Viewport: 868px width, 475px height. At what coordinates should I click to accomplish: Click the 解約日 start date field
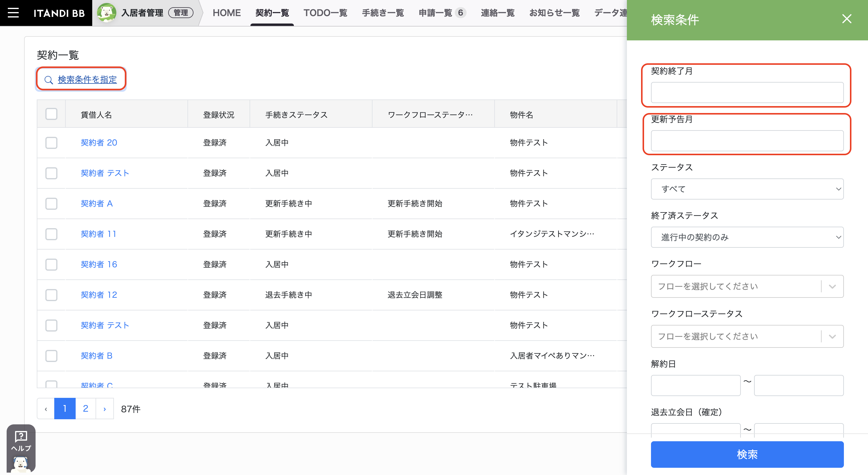(x=696, y=385)
